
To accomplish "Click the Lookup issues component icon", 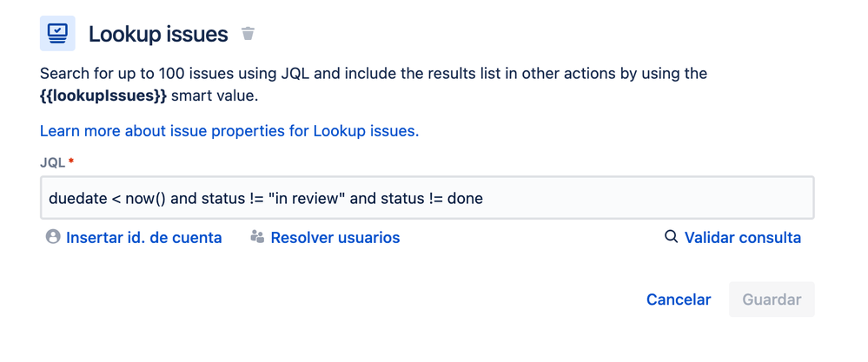I will (x=57, y=34).
